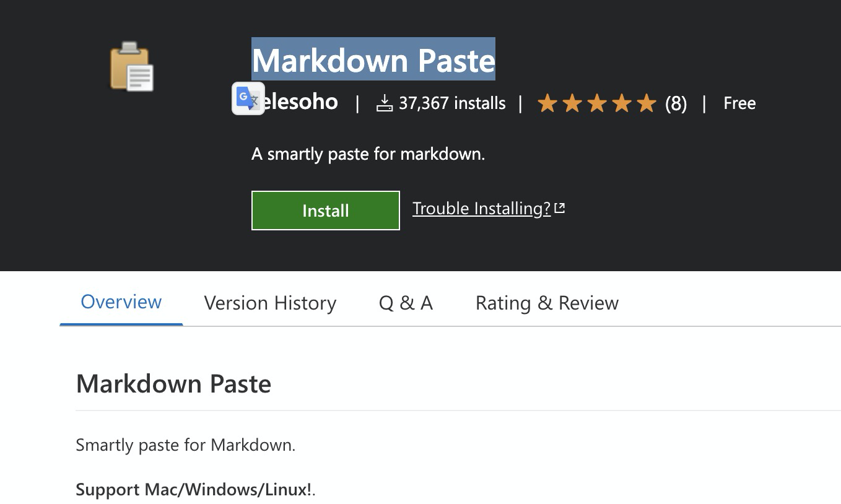Screen dimensions: 841x504
Task: Click the external link icon after Trouble Installing
Action: (x=560, y=208)
